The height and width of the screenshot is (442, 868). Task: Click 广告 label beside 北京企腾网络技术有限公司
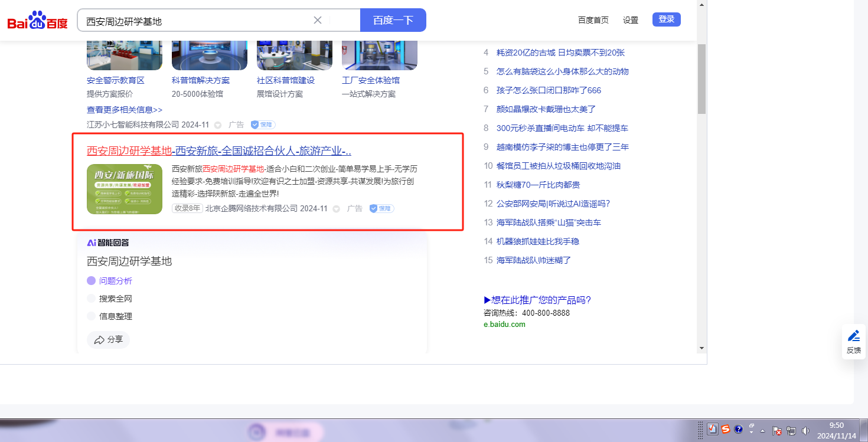click(355, 208)
